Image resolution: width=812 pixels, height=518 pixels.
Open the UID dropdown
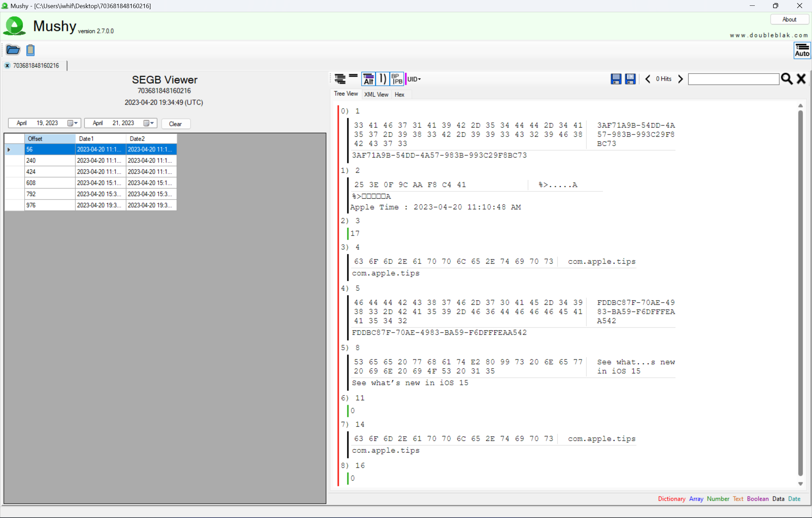click(x=414, y=79)
